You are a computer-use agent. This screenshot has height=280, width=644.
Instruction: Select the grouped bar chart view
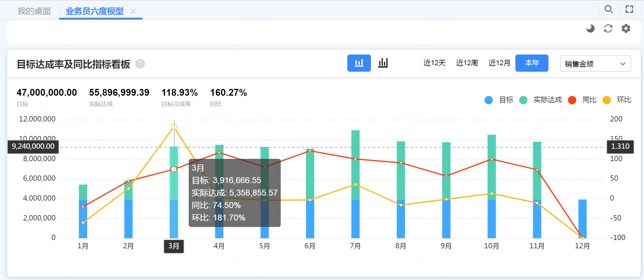point(383,63)
